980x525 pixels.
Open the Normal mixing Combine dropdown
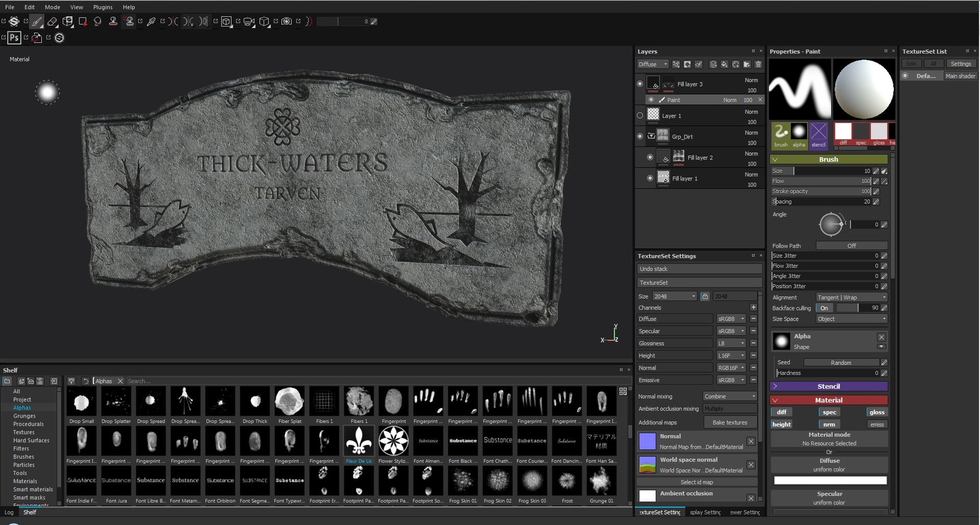click(x=730, y=396)
